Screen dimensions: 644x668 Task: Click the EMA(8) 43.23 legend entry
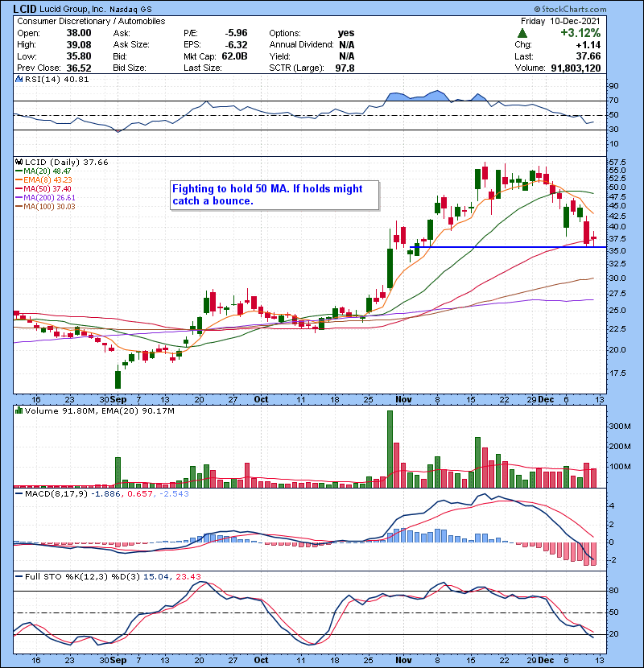[x=43, y=180]
